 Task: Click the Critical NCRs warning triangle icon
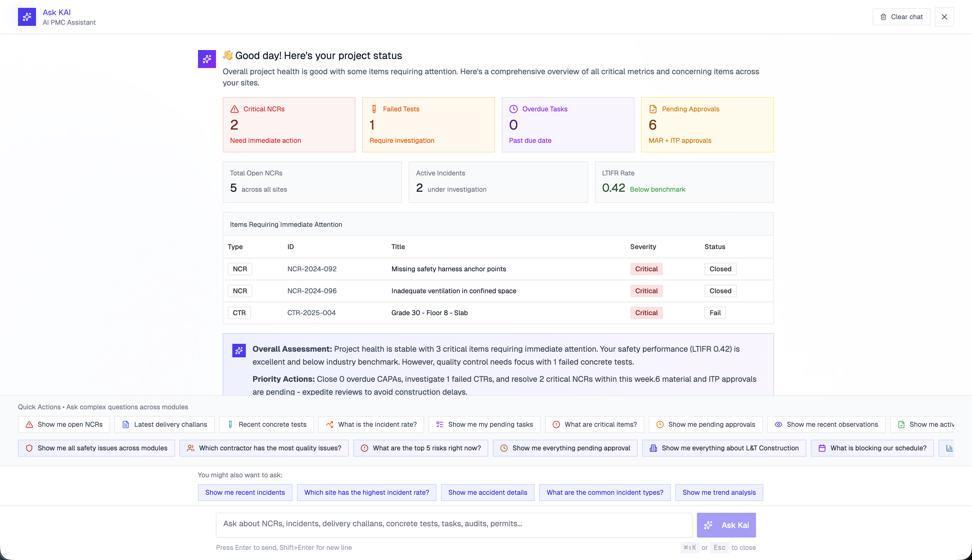(234, 109)
